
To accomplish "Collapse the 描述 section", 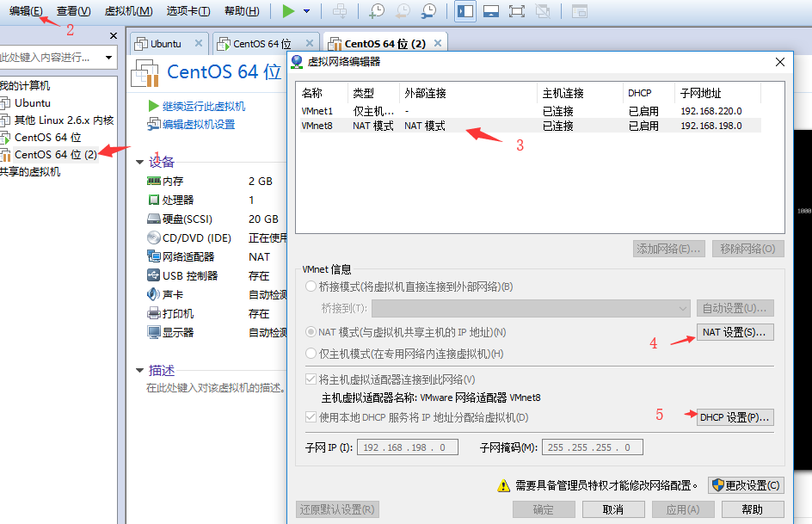I will 139,370.
